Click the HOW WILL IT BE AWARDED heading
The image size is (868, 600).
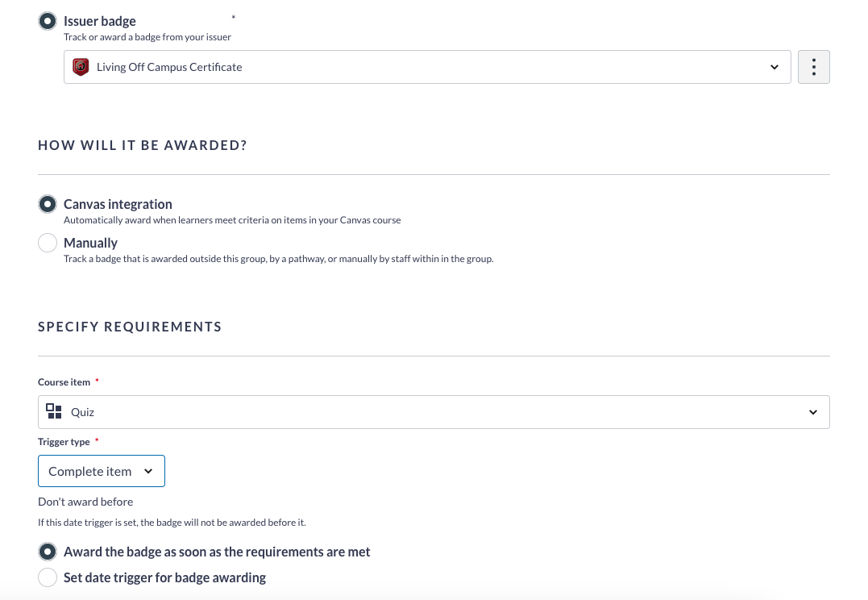coord(143,145)
